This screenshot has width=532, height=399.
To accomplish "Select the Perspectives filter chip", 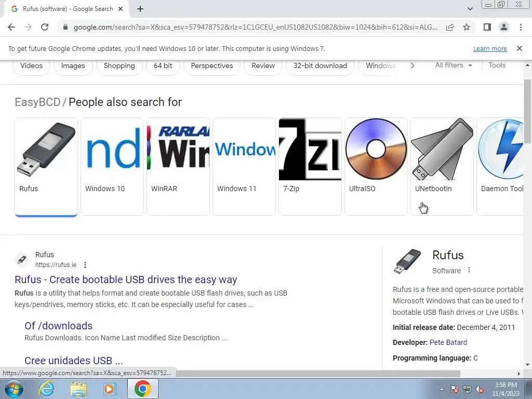I will 212,66.
